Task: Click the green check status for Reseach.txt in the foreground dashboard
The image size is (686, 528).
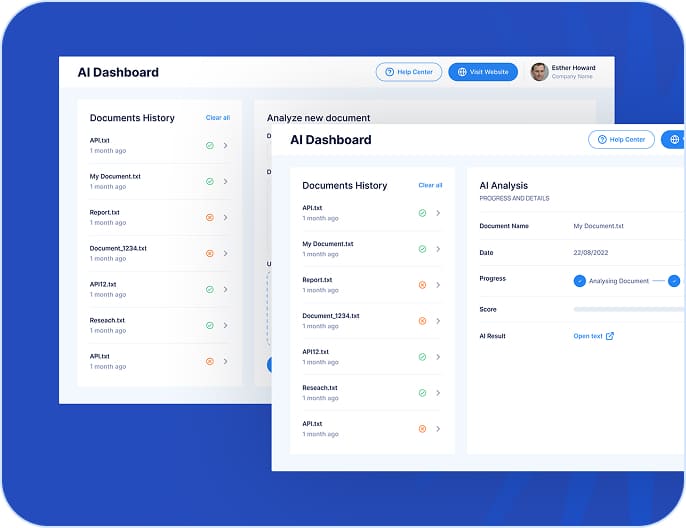Action: (422, 393)
